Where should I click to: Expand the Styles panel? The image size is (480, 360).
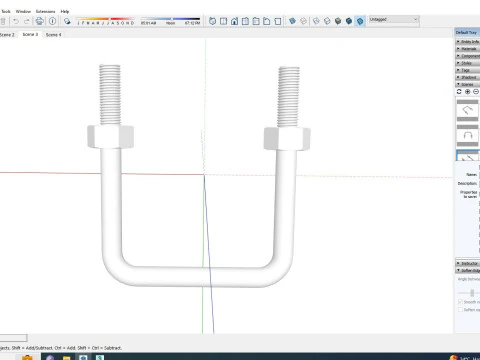tap(468, 63)
